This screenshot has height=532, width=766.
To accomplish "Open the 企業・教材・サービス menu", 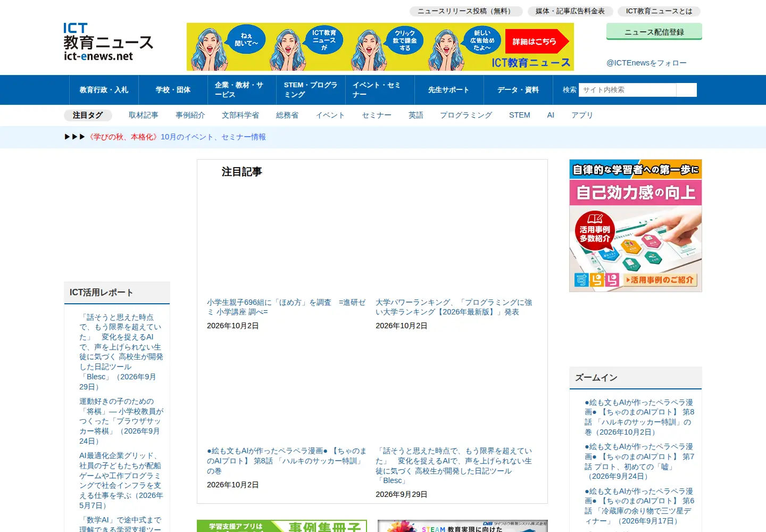I will click(242, 90).
